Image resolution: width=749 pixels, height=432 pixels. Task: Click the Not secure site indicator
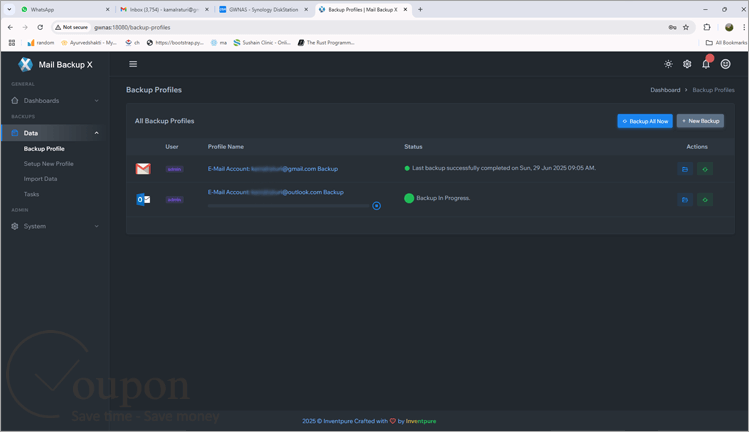(x=72, y=28)
